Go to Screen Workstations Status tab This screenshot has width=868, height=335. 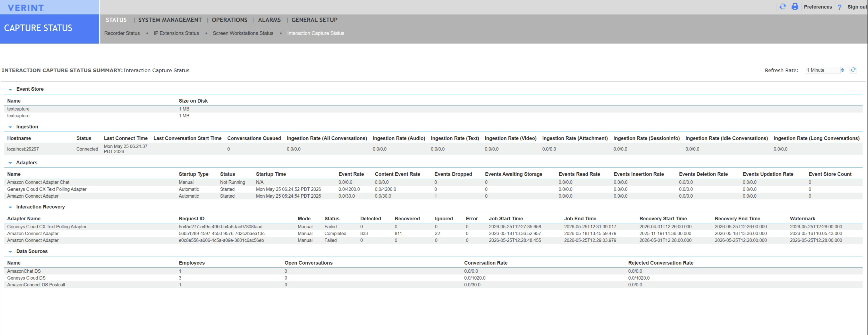[243, 33]
